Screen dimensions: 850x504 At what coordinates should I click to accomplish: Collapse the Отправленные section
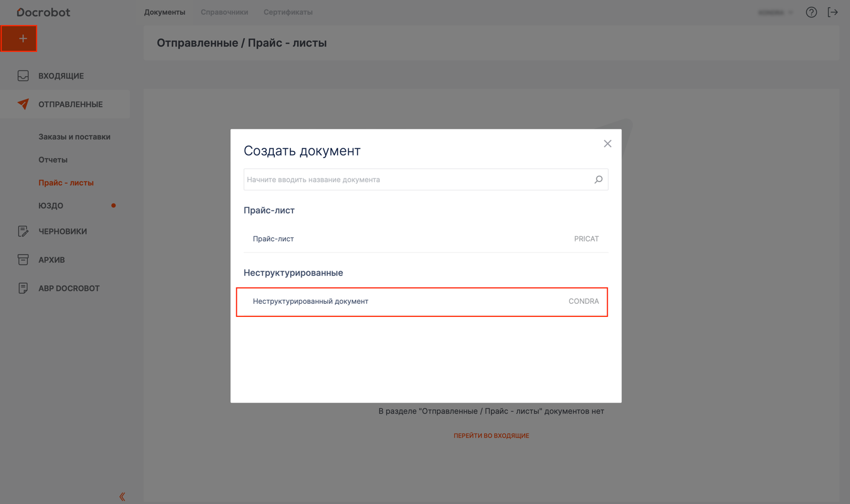pyautogui.click(x=70, y=104)
